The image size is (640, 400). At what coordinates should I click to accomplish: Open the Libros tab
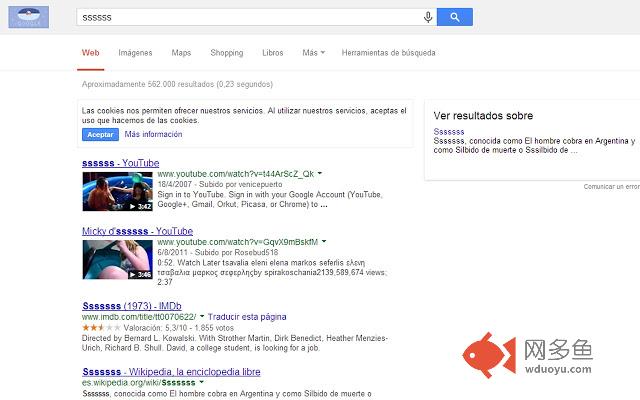[x=273, y=53]
